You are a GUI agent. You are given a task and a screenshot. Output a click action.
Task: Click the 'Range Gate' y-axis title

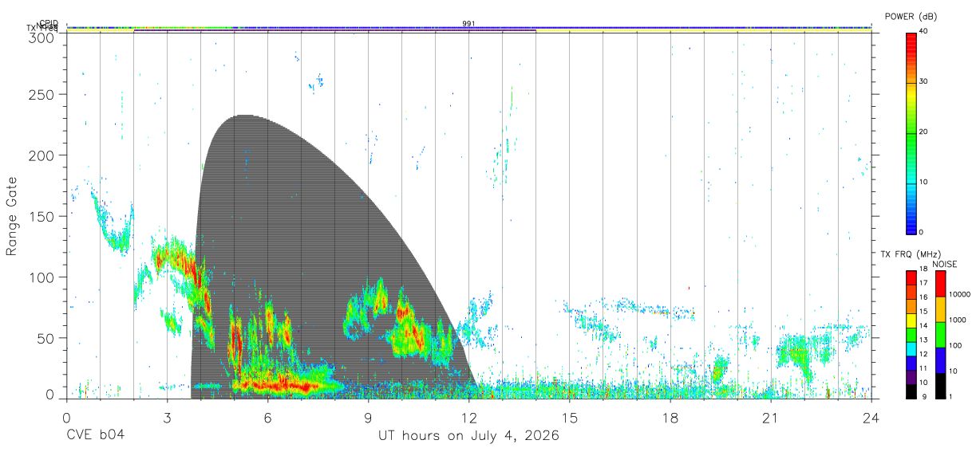coord(12,217)
